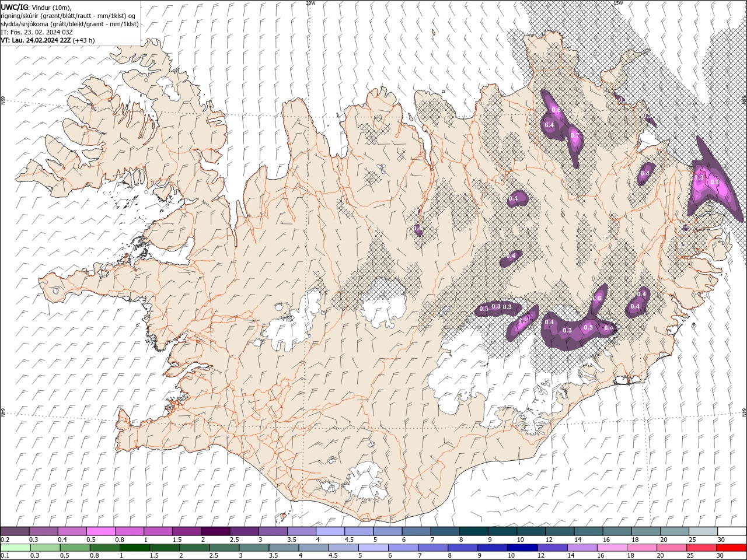
Task: Pick the palest green 0.1–0.3 rain legend swatch
Action: (x=16, y=548)
